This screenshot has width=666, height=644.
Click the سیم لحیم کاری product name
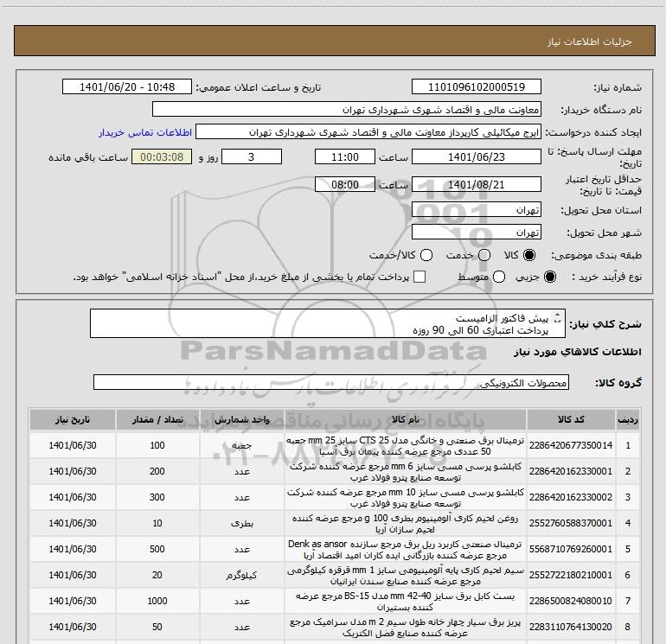pyautogui.click(x=405, y=575)
